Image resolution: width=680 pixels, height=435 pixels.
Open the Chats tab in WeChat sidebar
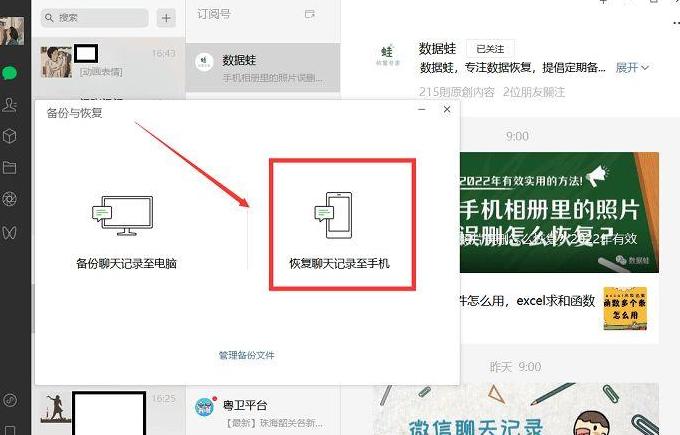[x=10, y=73]
